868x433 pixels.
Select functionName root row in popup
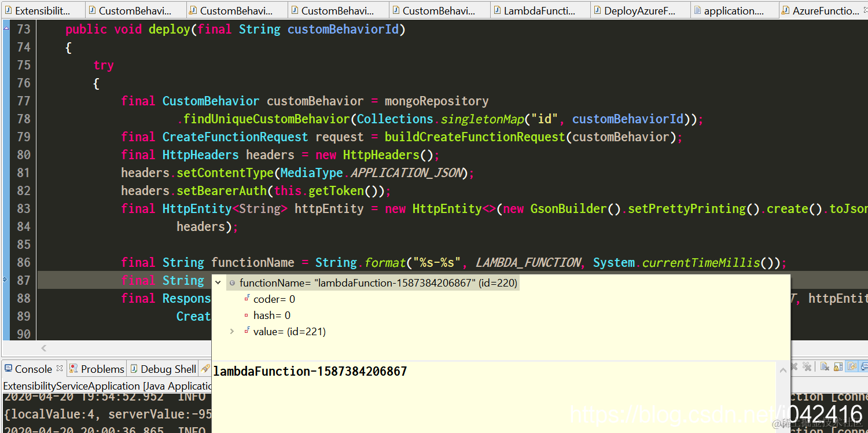pyautogui.click(x=374, y=282)
